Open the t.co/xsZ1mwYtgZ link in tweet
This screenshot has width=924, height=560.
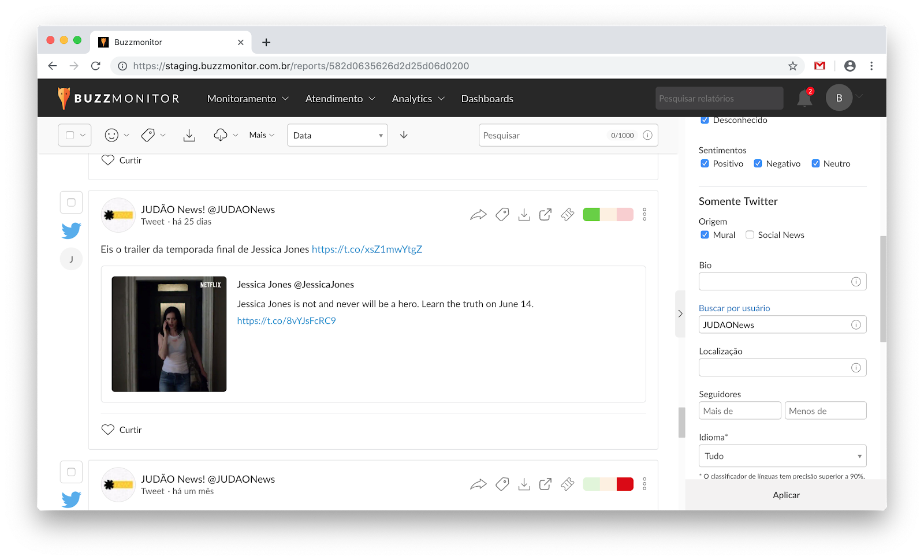click(367, 249)
